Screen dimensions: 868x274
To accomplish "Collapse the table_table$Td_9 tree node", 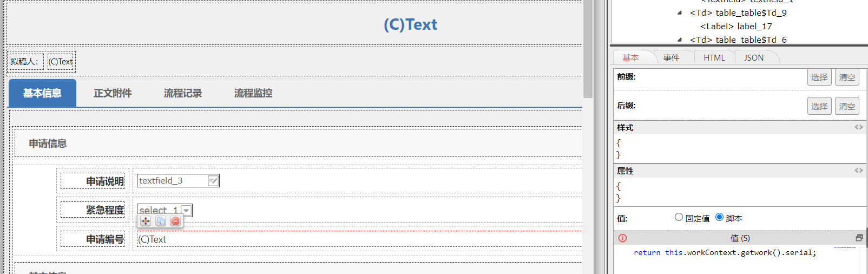I will [x=680, y=13].
